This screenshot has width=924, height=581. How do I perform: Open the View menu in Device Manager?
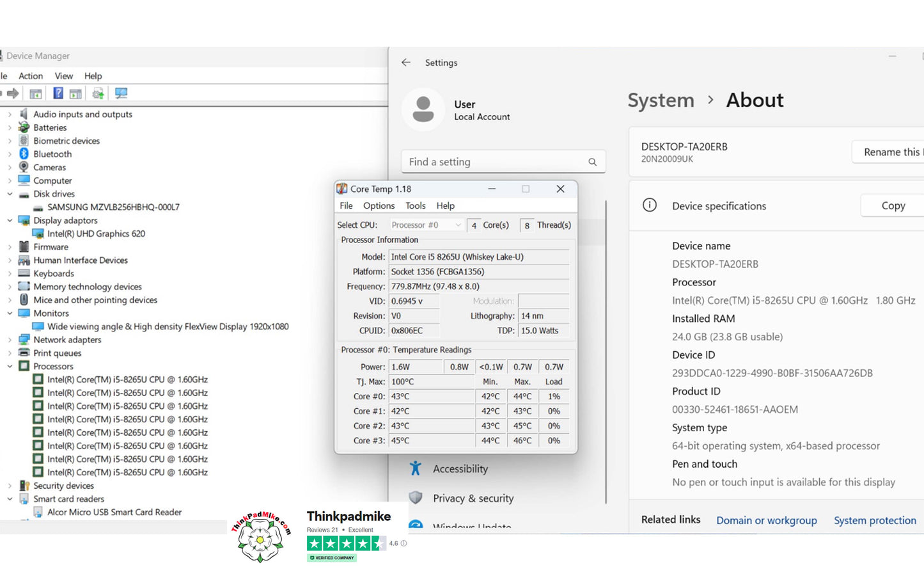pyautogui.click(x=64, y=76)
